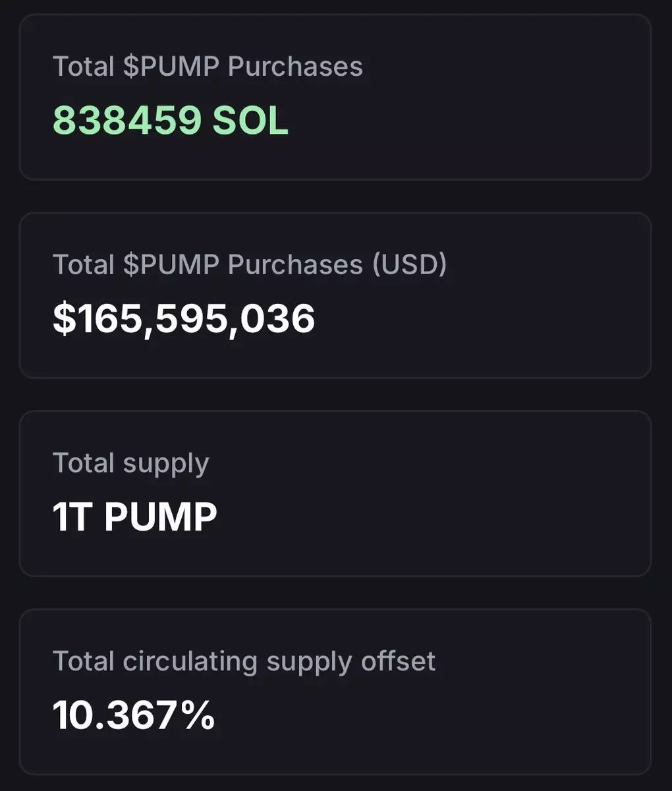672x791 pixels.
Task: Click the word "PUMP" in 1T PUMP
Action: 161,516
